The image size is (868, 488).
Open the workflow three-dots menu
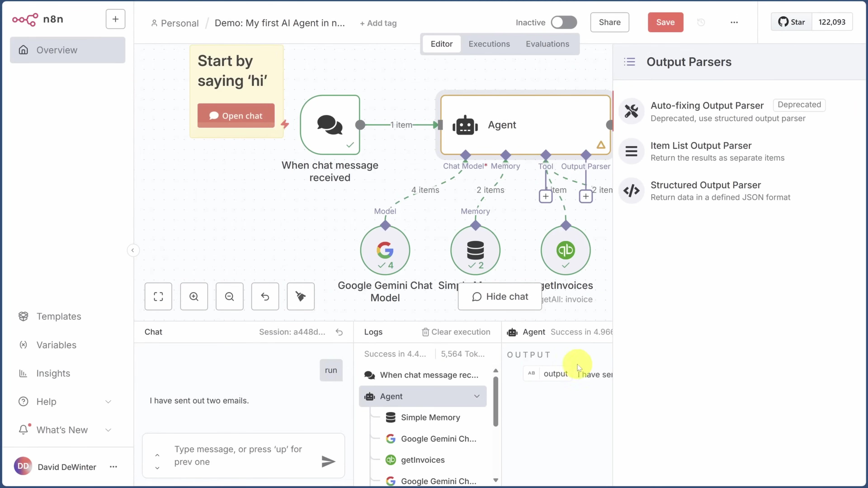[x=734, y=22]
